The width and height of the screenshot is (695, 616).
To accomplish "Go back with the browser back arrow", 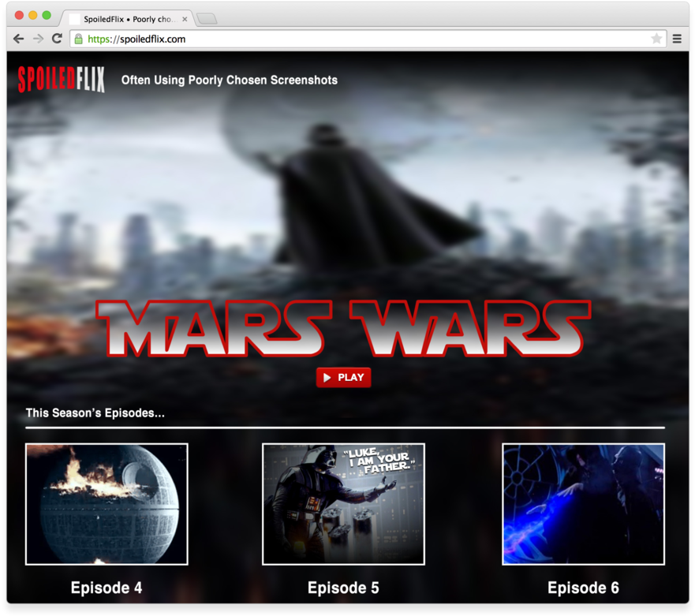I will point(19,39).
